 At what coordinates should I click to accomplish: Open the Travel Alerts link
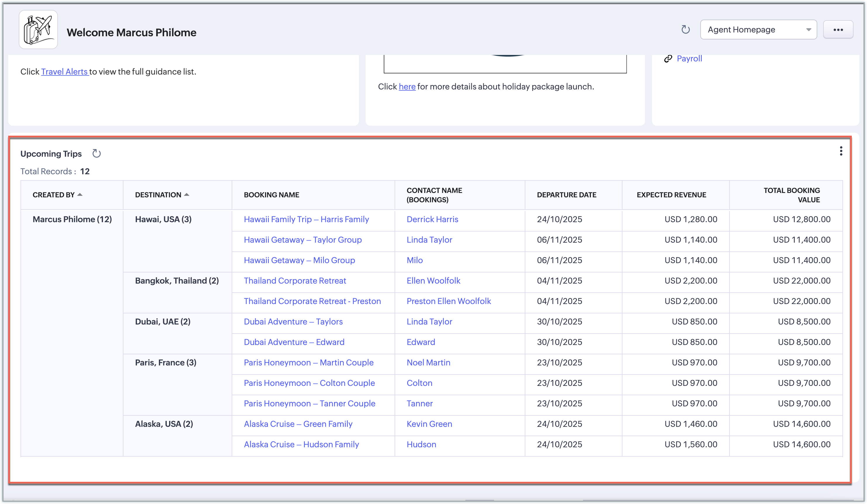pyautogui.click(x=64, y=72)
